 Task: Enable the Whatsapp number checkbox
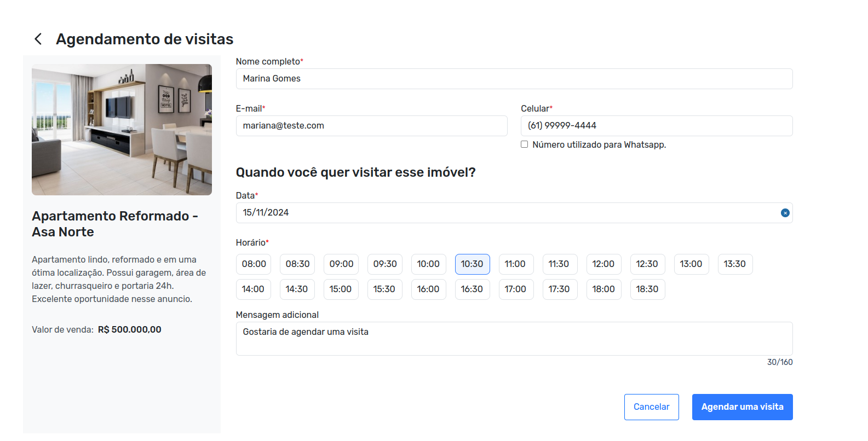click(524, 144)
